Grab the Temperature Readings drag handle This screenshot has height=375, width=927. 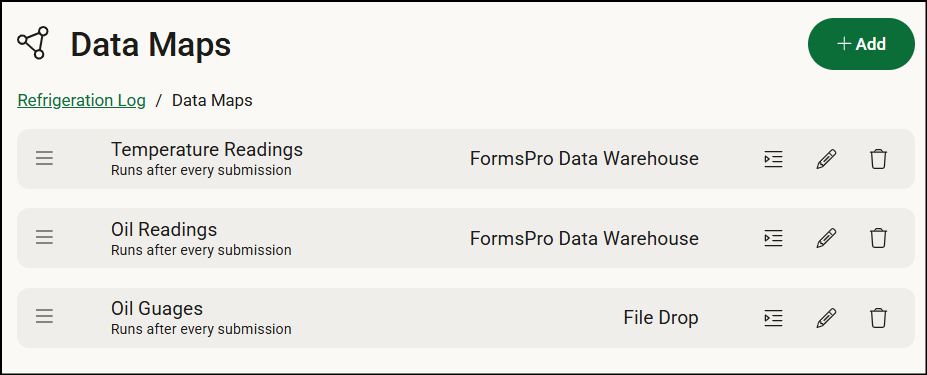[x=44, y=159]
